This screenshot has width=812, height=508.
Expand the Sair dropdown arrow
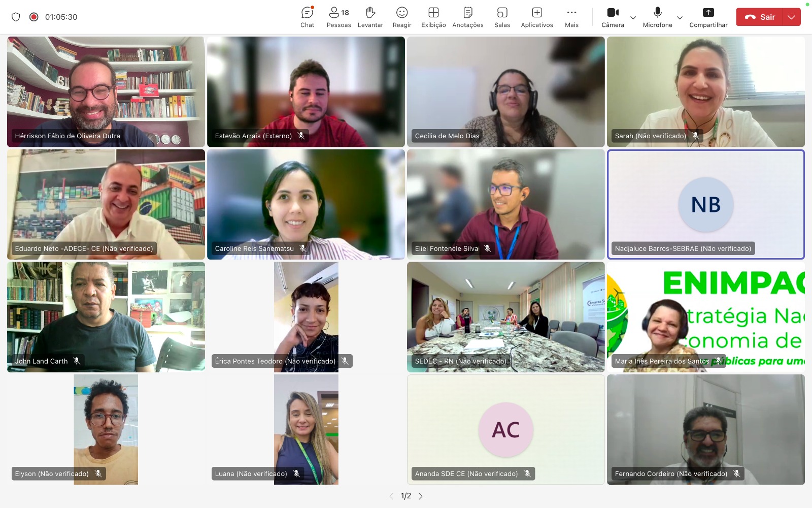click(x=791, y=17)
